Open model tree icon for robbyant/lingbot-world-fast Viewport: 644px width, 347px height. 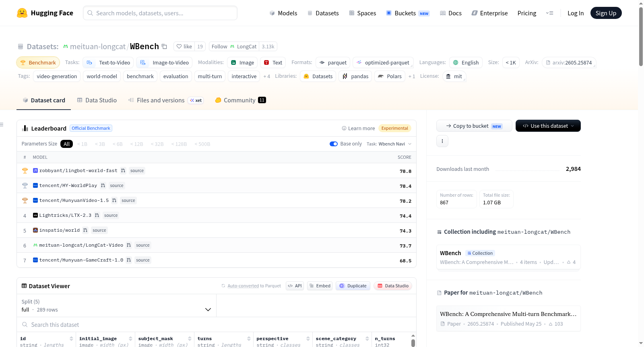tap(123, 170)
